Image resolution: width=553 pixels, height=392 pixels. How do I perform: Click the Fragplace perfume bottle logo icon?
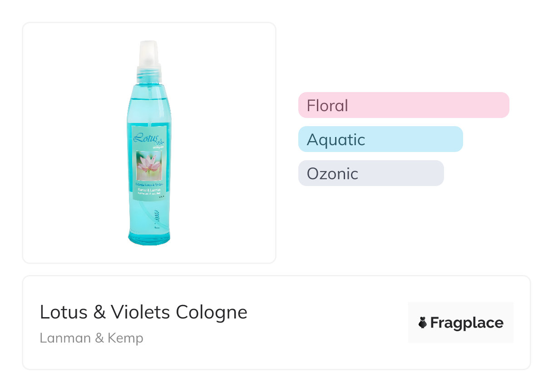point(423,323)
